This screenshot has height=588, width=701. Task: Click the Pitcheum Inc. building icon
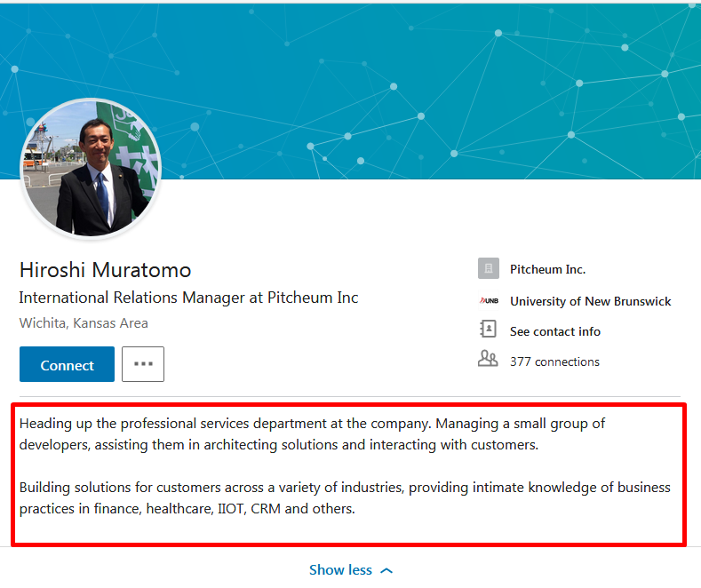tap(489, 268)
